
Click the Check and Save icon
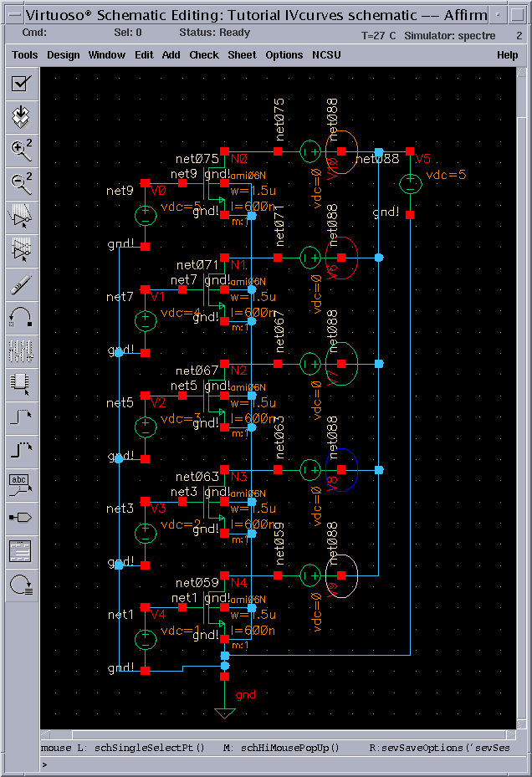21,84
